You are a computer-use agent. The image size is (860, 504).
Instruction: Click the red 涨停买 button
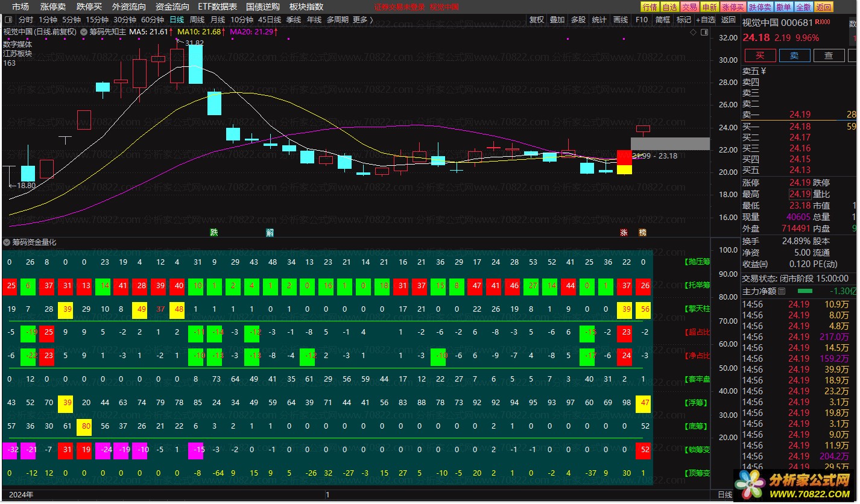click(x=733, y=7)
